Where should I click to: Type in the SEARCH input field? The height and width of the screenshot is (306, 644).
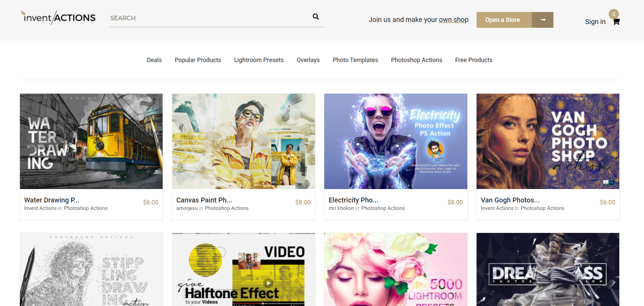pyautogui.click(x=209, y=18)
